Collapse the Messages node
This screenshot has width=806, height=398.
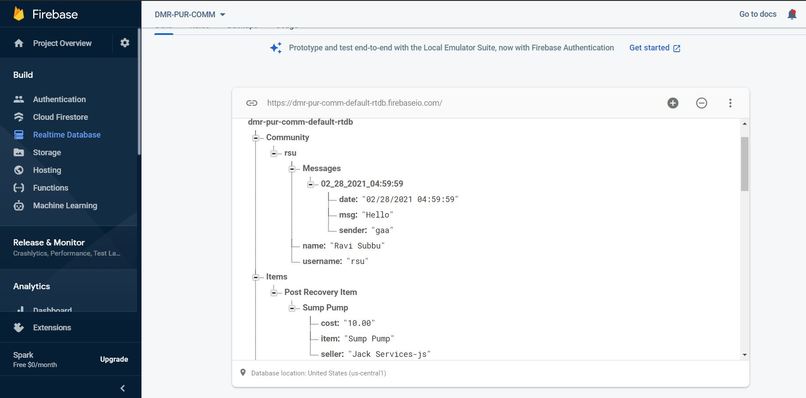(x=292, y=169)
